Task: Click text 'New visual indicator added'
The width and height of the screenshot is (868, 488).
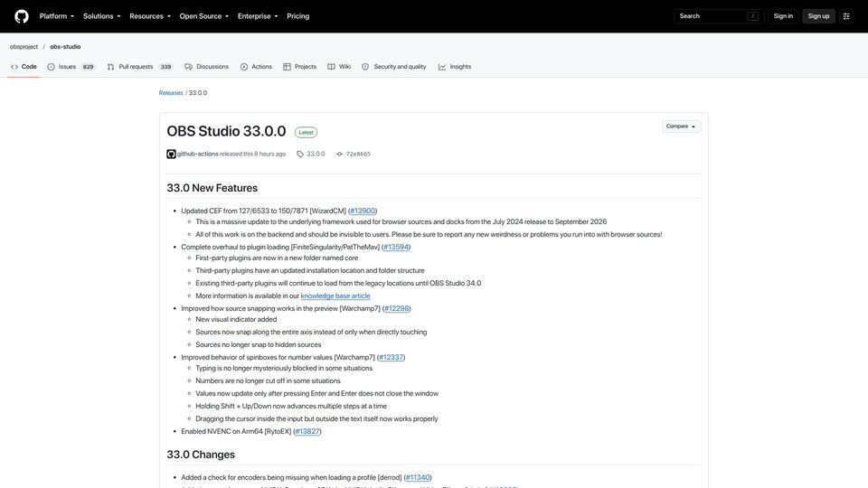Action: click(x=236, y=319)
